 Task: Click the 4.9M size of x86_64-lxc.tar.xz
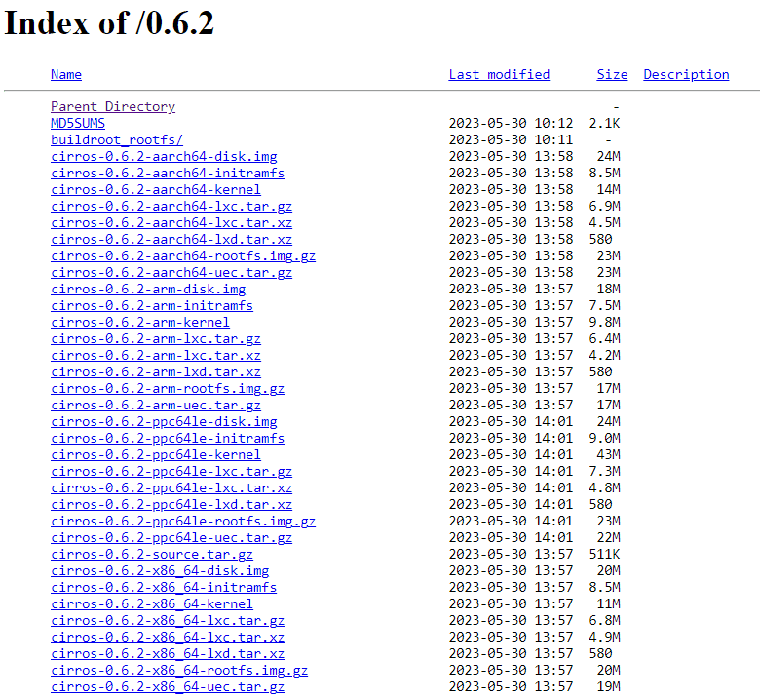(604, 637)
